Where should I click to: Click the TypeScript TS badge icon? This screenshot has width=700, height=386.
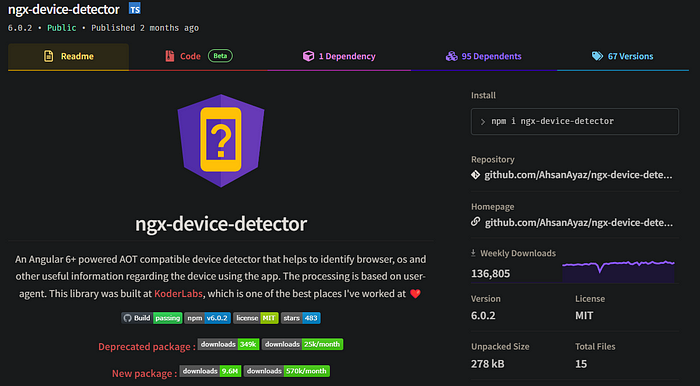[134, 8]
